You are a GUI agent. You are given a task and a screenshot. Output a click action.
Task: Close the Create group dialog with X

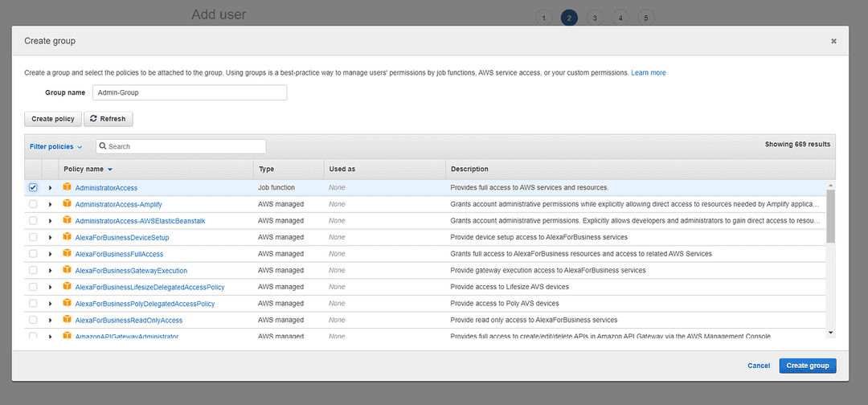coord(833,41)
